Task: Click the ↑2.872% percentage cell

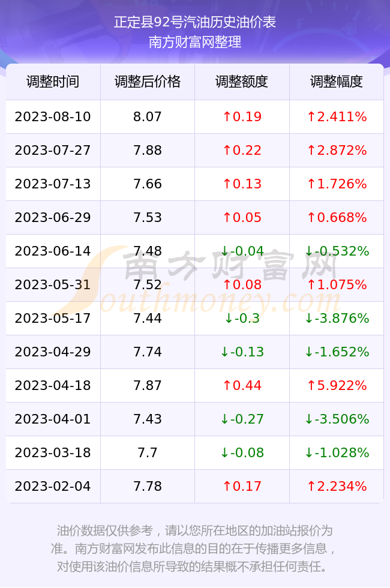Action: [x=337, y=151]
